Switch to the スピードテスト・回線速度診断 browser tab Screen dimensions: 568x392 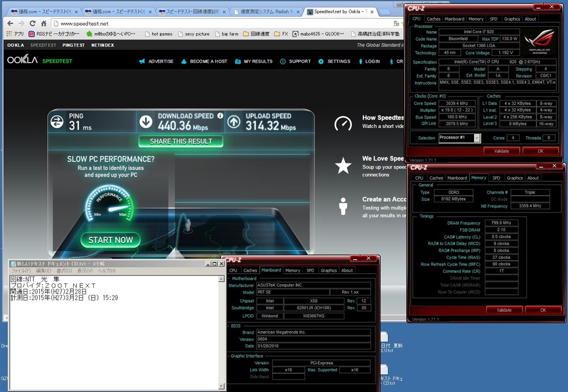pos(192,12)
